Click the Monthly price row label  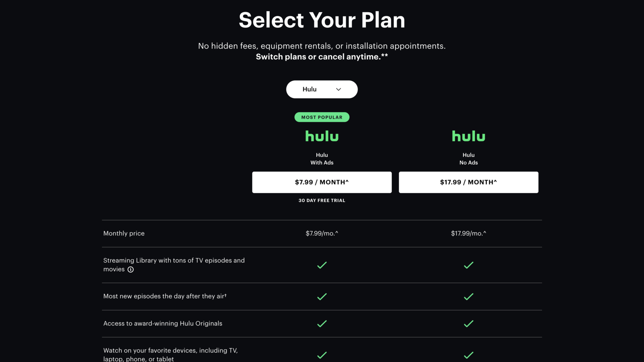pyautogui.click(x=124, y=233)
